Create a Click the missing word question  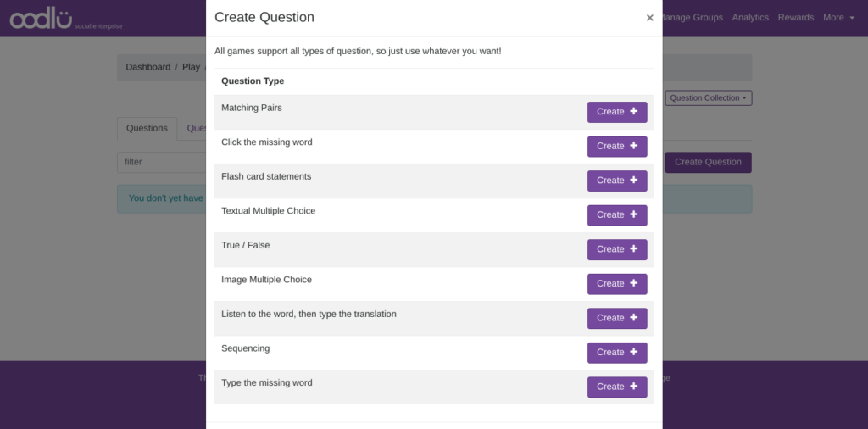click(616, 147)
